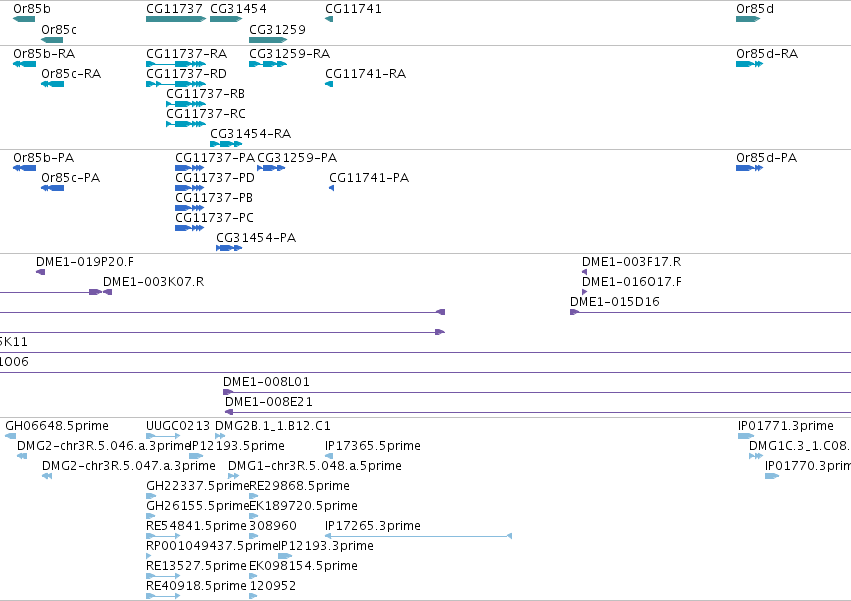Click the CG11737-RA transcript
The height and width of the screenshot is (601, 851).
click(176, 64)
